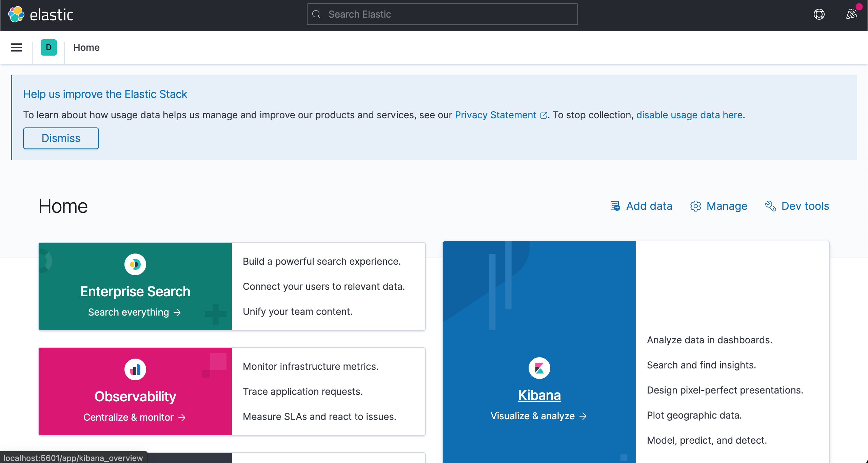Dismiss the usage data notice

point(61,138)
